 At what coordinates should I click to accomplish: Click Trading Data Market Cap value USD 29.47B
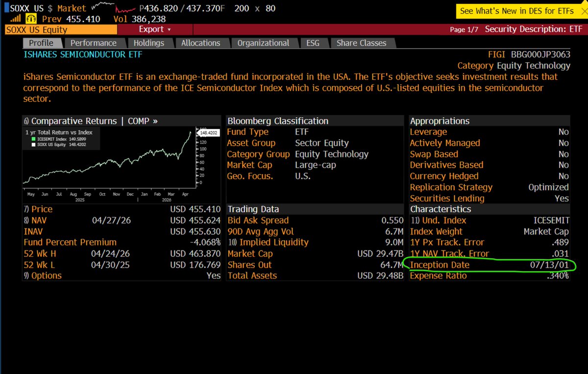tap(381, 253)
